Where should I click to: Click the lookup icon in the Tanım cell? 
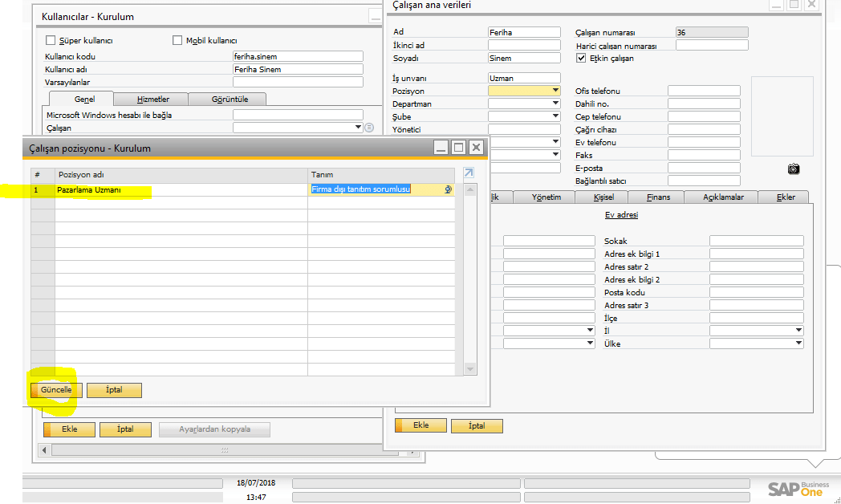pos(449,189)
